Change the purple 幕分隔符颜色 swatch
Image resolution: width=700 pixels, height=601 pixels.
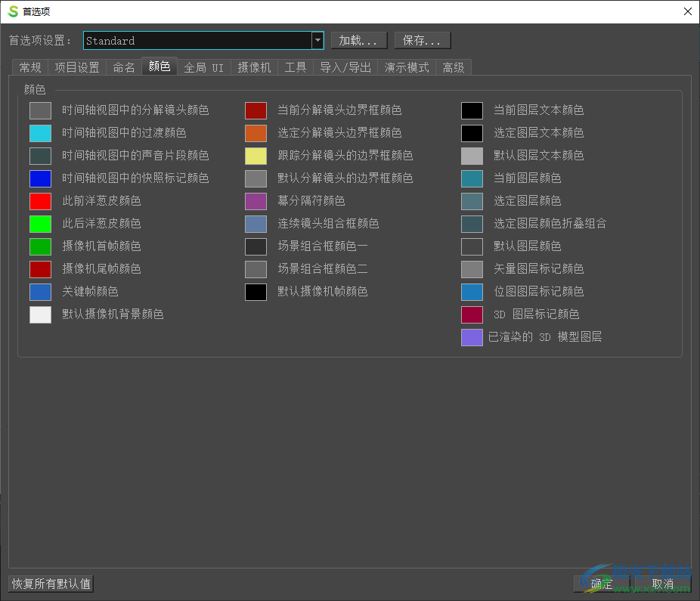click(x=256, y=201)
